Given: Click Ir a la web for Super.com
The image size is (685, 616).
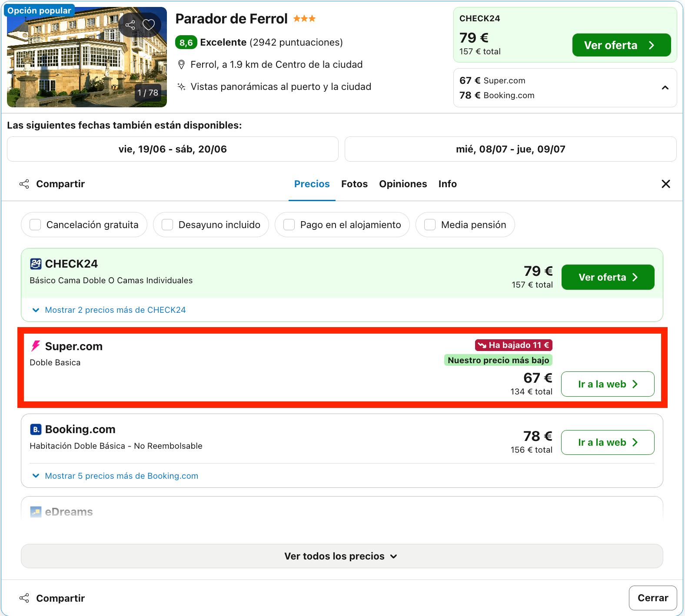Looking at the screenshot, I should pos(608,384).
